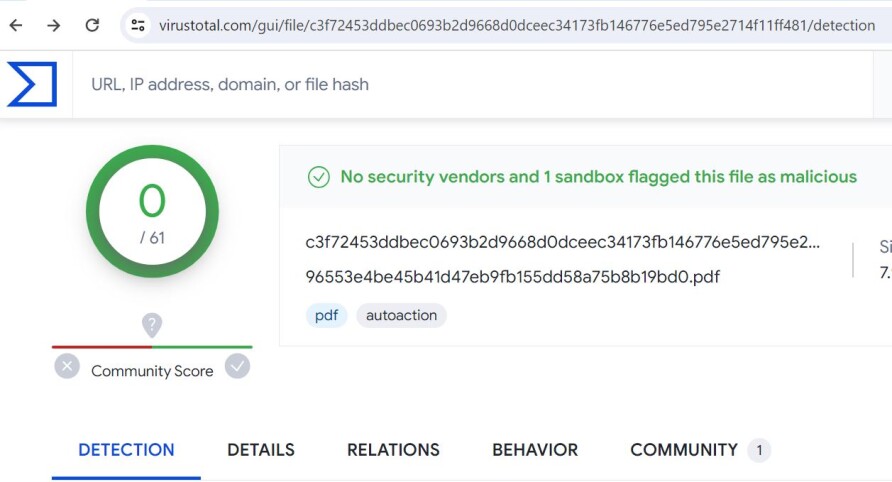The image size is (892, 482).
Task: Vote malicious with the X community button
Action: tap(67, 366)
